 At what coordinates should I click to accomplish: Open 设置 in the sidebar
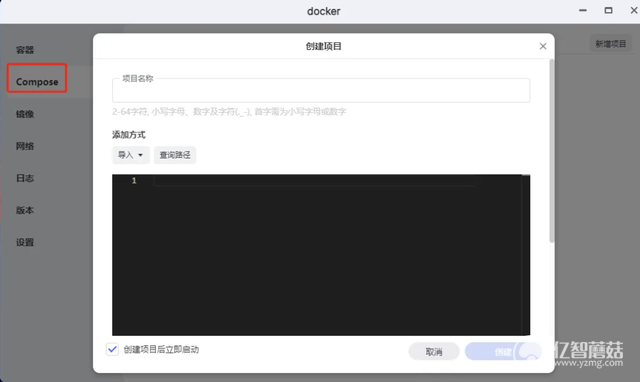tap(25, 242)
